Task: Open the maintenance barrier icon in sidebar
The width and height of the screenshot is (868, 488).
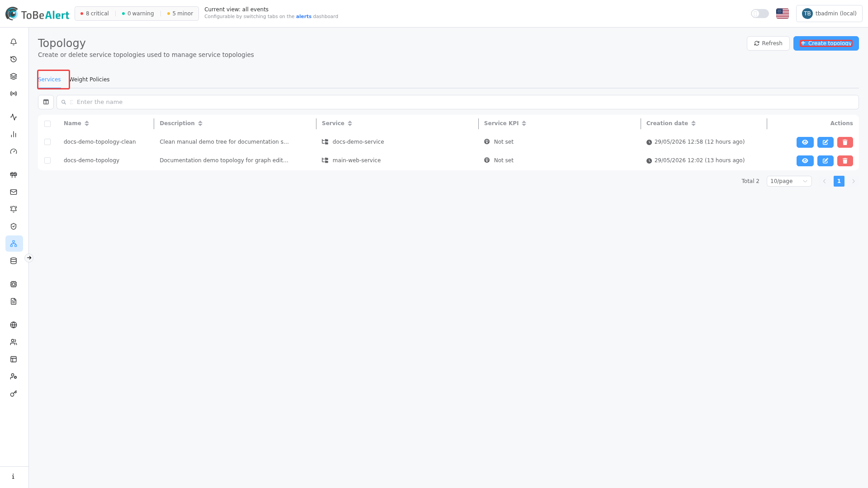Action: point(14,175)
